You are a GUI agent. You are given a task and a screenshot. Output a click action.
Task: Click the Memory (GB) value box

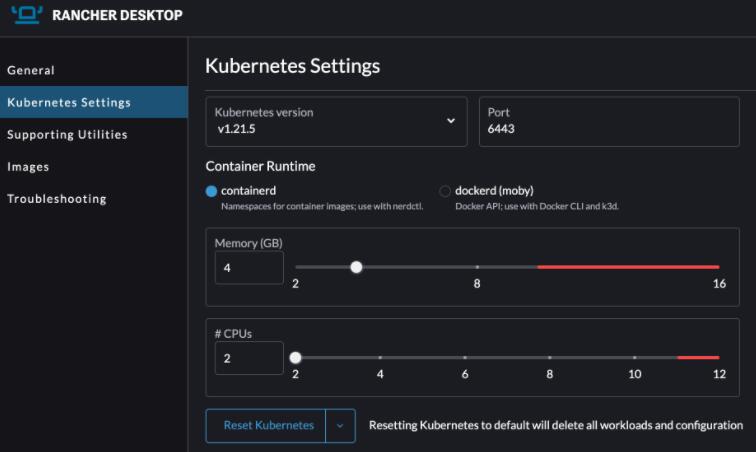pos(249,268)
